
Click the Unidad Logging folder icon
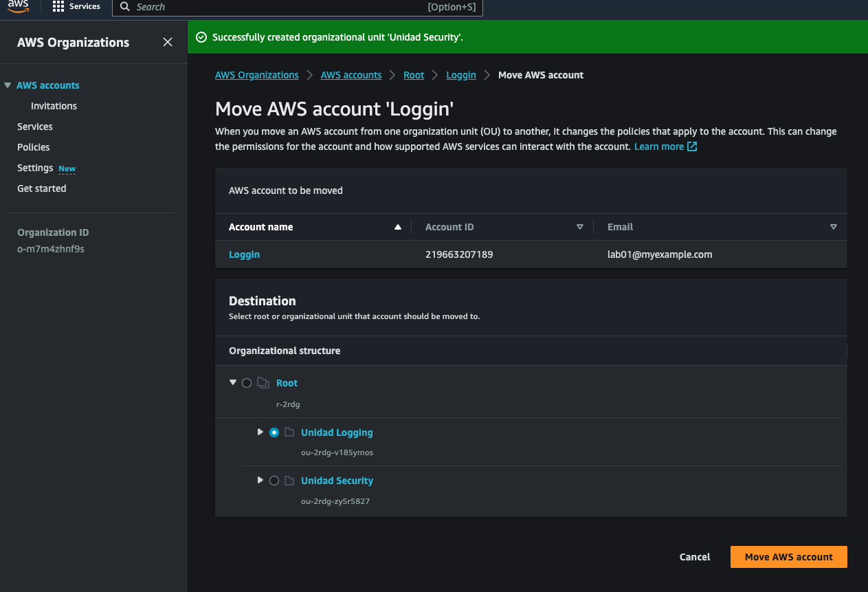click(289, 432)
